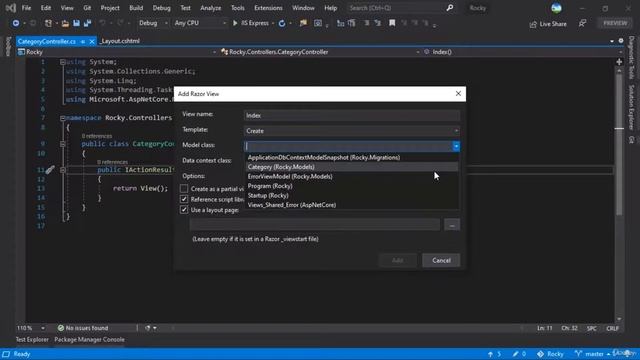Click the Open File folder icon
The width and height of the screenshot is (640, 360).
coord(65,23)
